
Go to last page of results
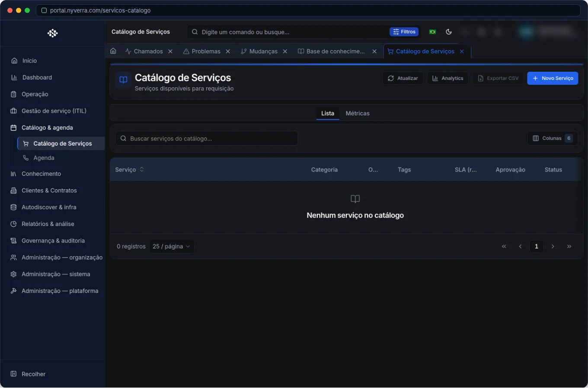(569, 246)
